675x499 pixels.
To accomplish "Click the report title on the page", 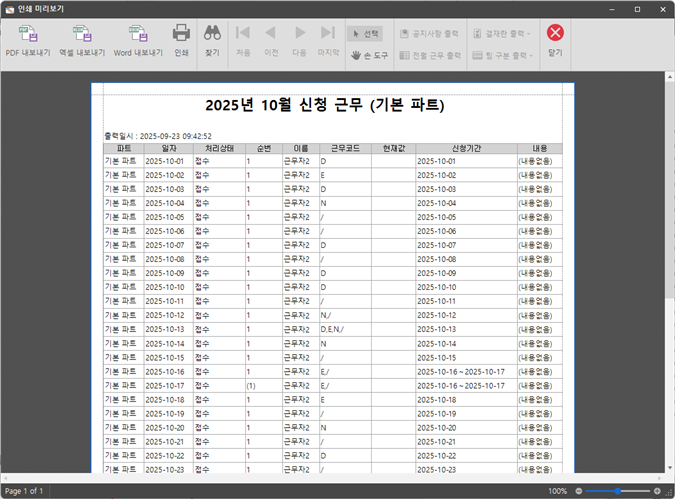I will 324,105.
